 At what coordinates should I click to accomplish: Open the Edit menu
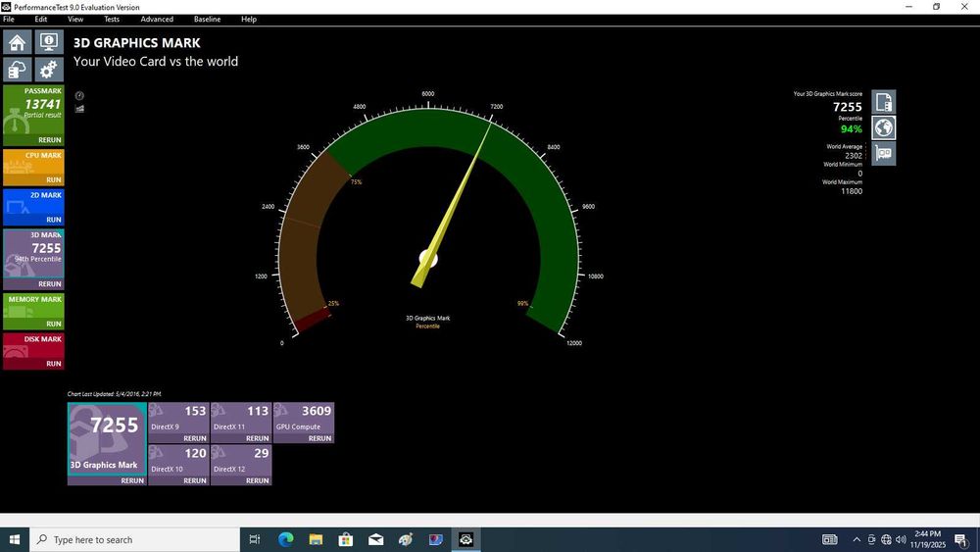[40, 20]
